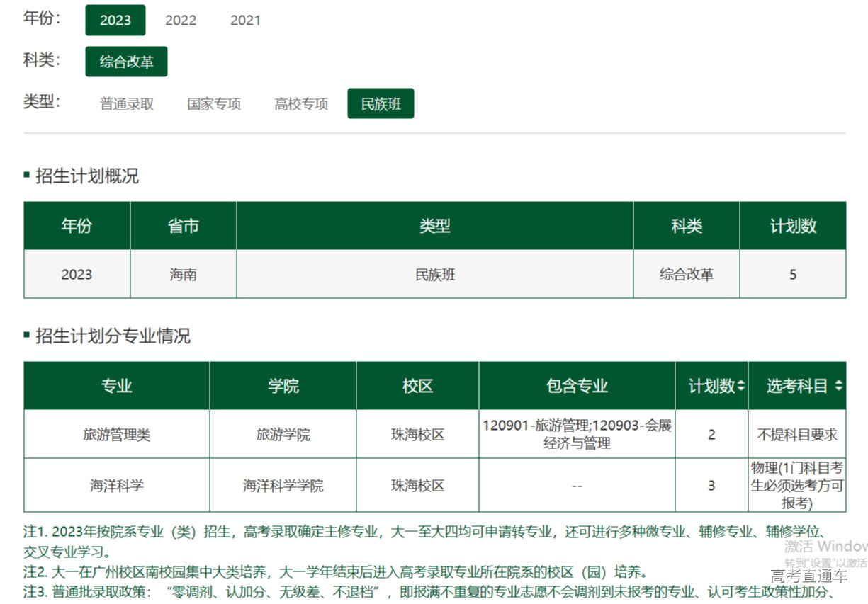Open the 国家专项 type tab
Screen dimensions: 868x604
click(214, 104)
